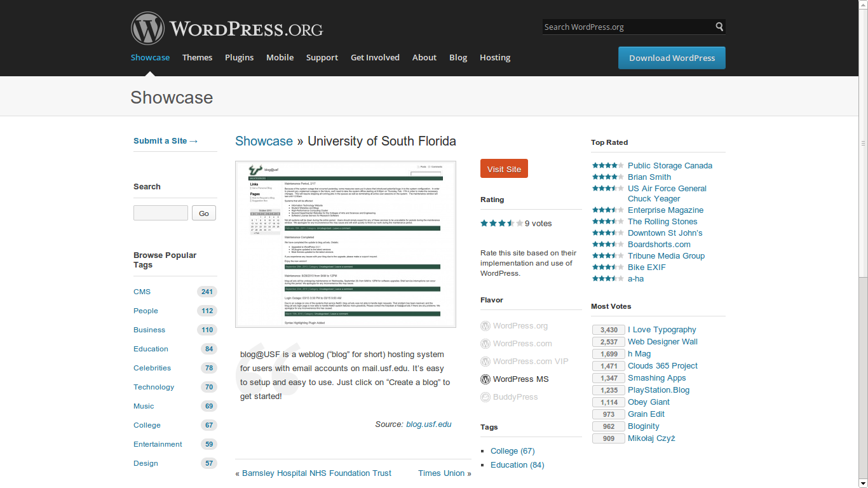Open Clouds 365 Project in Most Votes
The image size is (868, 488).
pos(663,366)
